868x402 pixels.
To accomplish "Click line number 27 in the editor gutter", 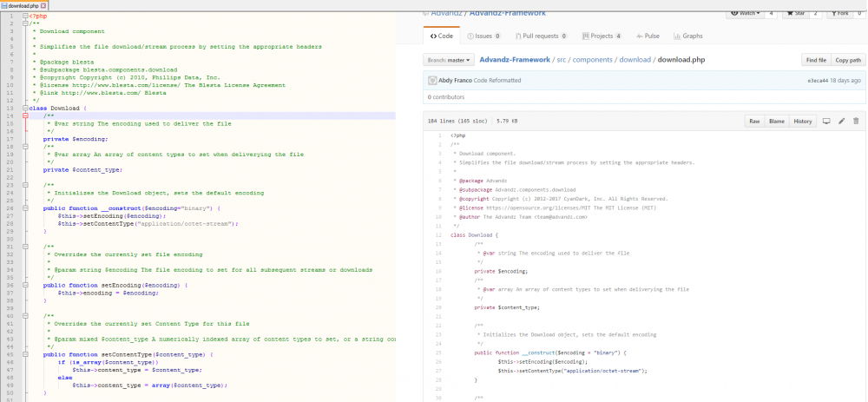I will pyautogui.click(x=11, y=216).
